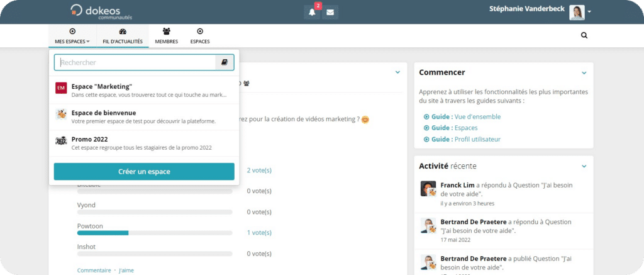
Task: Go to Fil d'actualités tab
Action: [x=123, y=36]
